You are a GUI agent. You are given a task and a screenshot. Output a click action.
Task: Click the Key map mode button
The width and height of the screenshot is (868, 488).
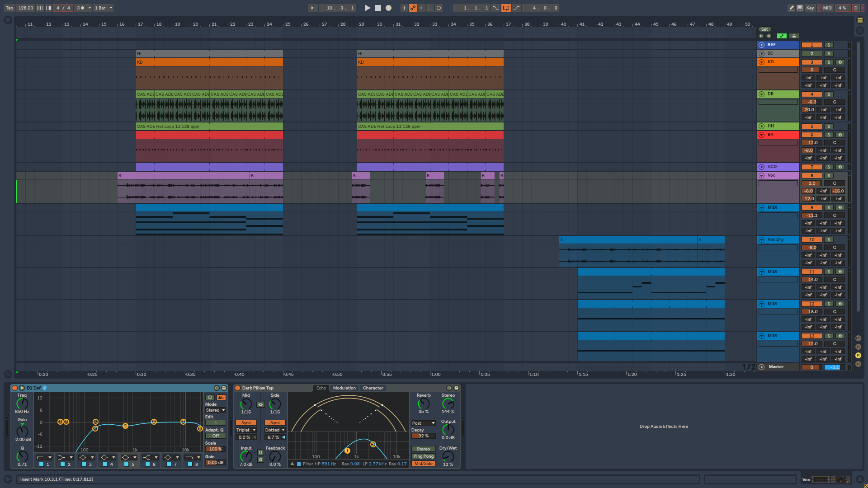coord(810,8)
